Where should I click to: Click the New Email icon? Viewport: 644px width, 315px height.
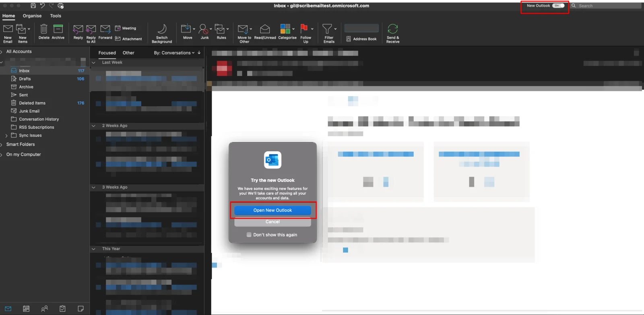click(x=8, y=29)
